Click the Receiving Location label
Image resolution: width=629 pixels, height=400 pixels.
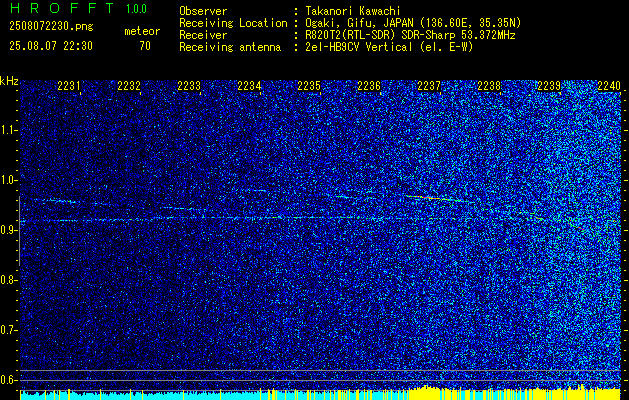pos(233,24)
